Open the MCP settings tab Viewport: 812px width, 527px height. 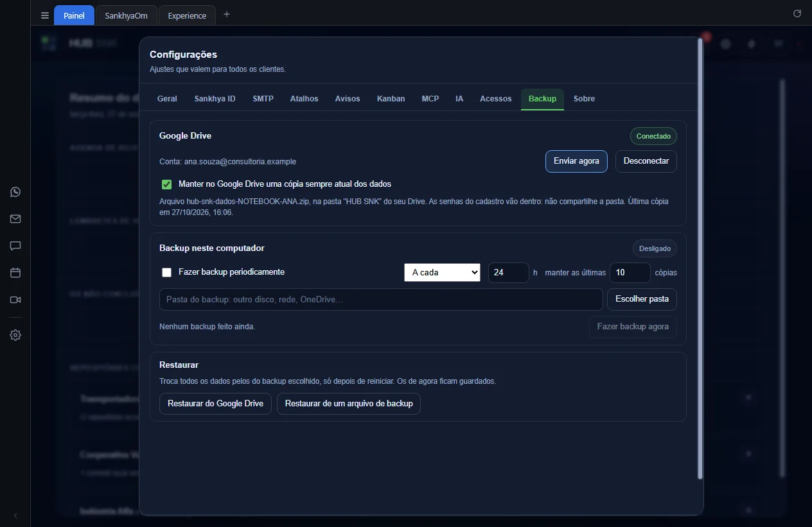[430, 99]
